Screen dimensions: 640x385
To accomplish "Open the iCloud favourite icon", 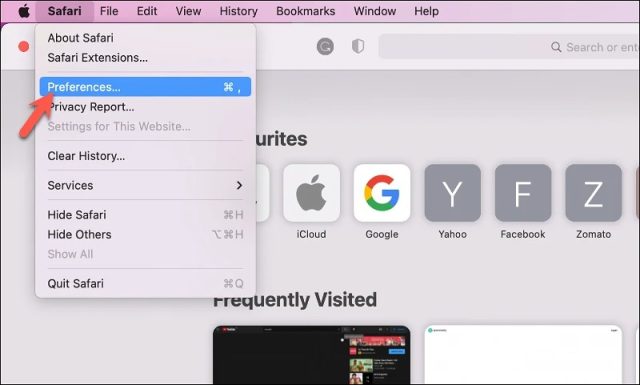I will click(311, 193).
